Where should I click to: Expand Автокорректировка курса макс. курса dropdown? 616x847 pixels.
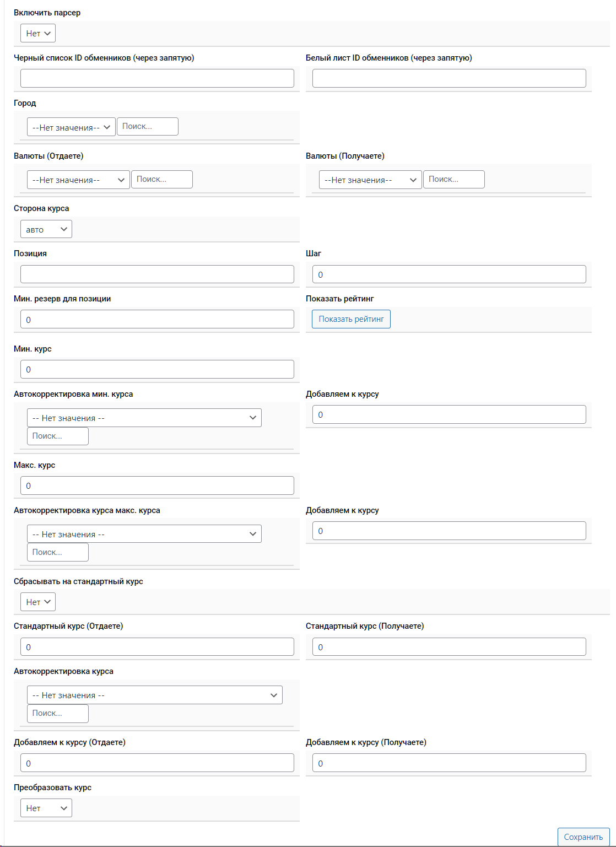[x=144, y=534]
